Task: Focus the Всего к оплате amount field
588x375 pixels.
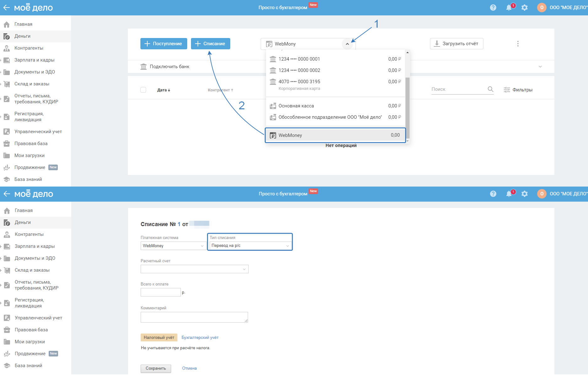Action: pos(161,292)
